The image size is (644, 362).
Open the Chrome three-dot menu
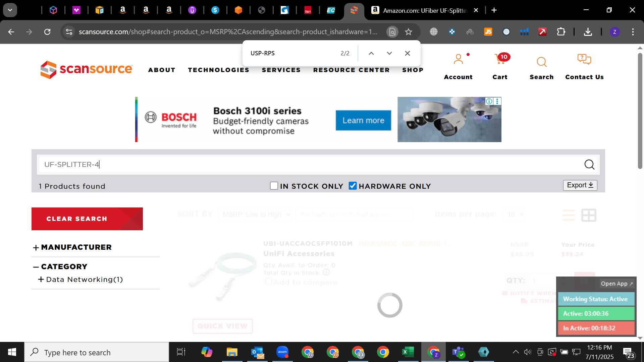pyautogui.click(x=633, y=32)
